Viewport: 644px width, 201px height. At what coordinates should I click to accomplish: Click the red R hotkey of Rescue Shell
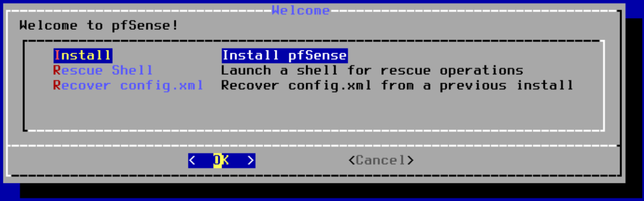[57, 70]
